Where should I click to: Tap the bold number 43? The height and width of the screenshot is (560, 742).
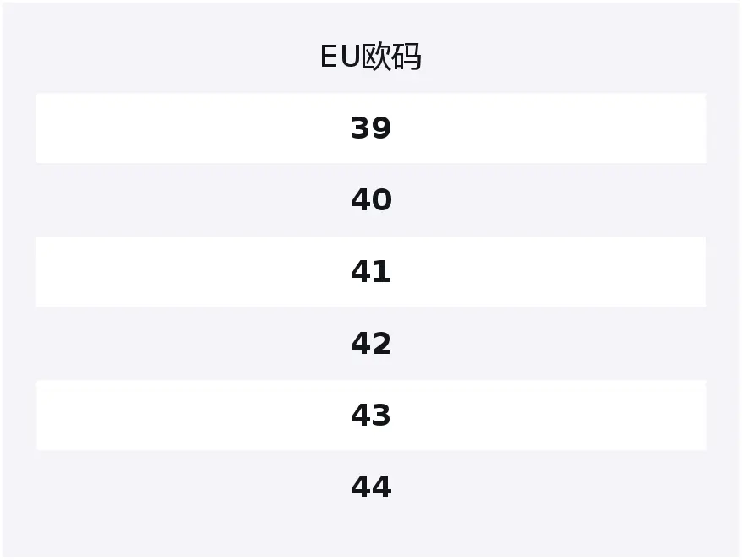371,416
